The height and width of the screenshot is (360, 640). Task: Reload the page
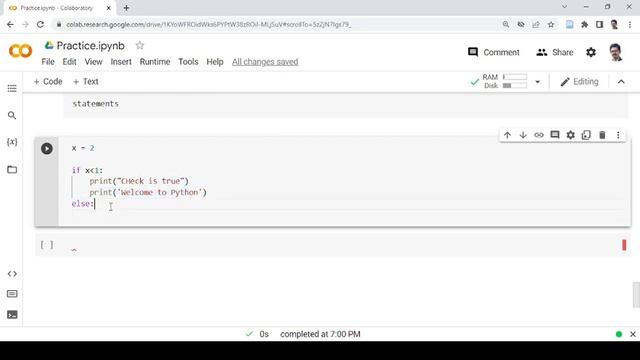[x=40, y=24]
